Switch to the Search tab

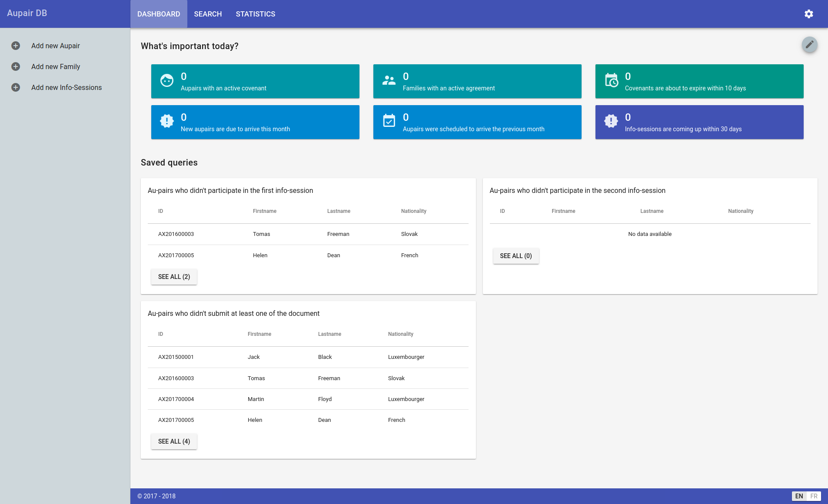[208, 14]
